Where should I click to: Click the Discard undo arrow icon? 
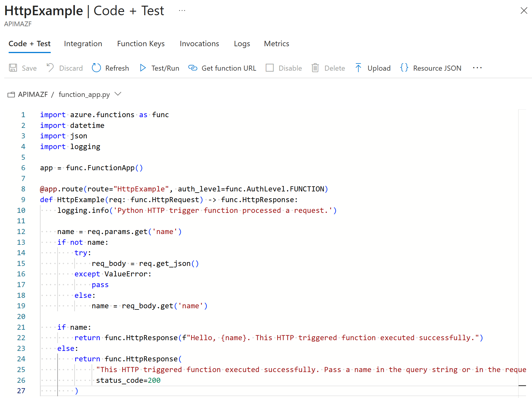50,68
